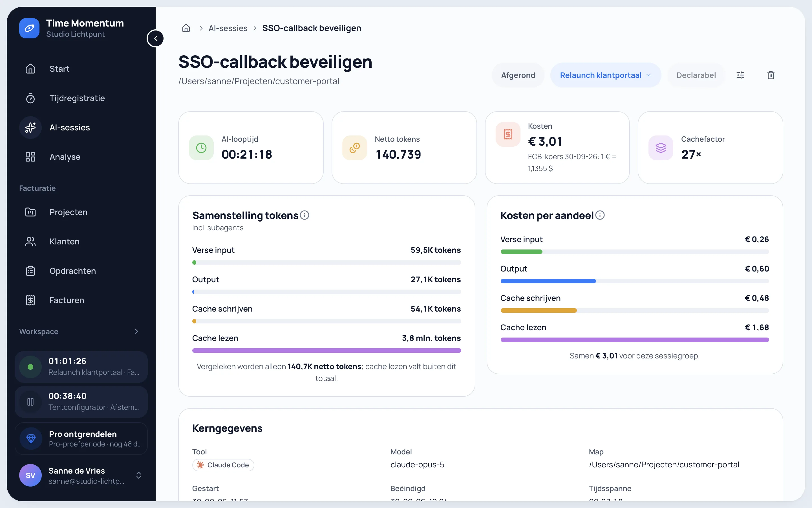Open Opdrachten in the sidebar
Image resolution: width=812 pixels, height=508 pixels.
[x=81, y=271]
